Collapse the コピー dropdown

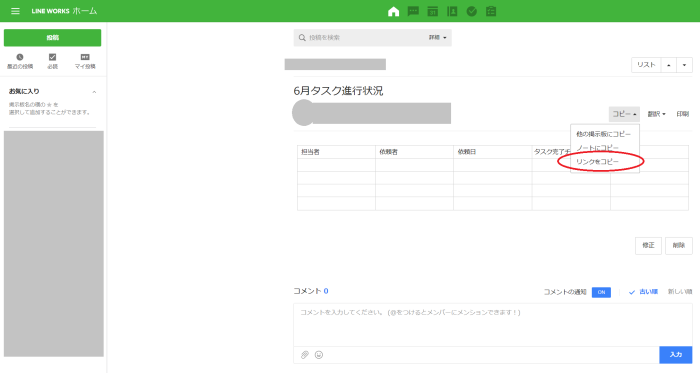click(x=624, y=114)
